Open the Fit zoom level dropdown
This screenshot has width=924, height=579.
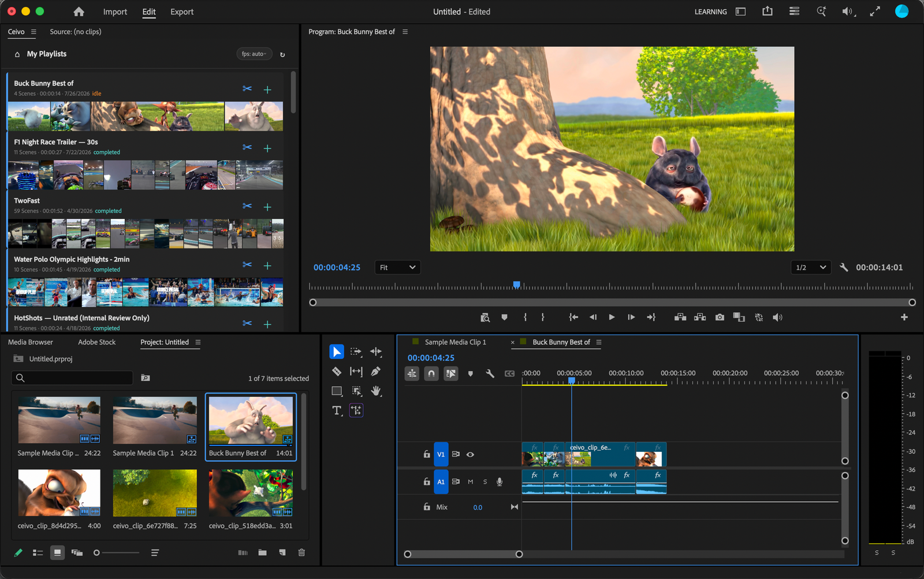[x=398, y=268]
